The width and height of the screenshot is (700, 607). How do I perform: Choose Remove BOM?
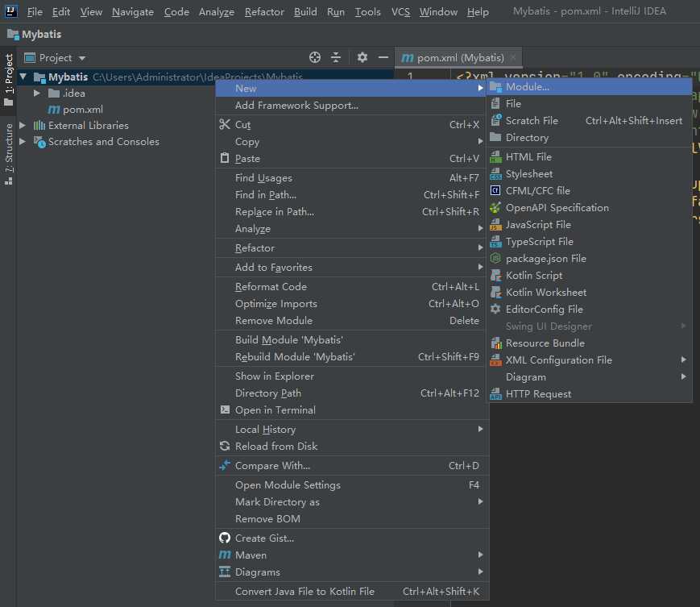(352, 518)
